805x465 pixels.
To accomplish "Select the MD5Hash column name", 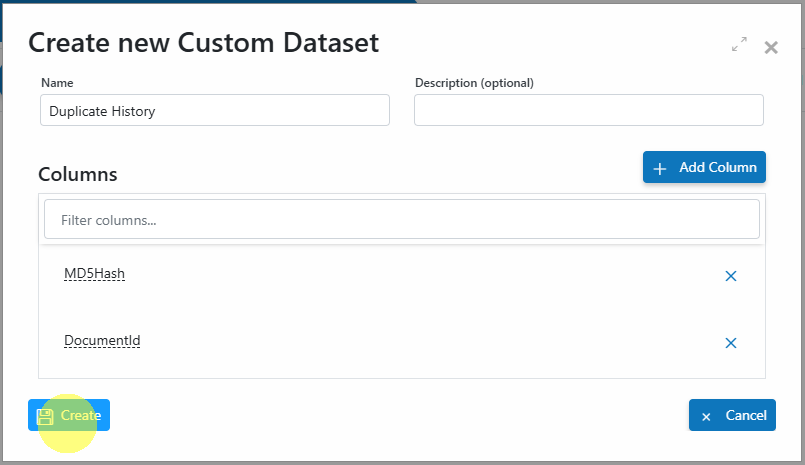I will [94, 274].
